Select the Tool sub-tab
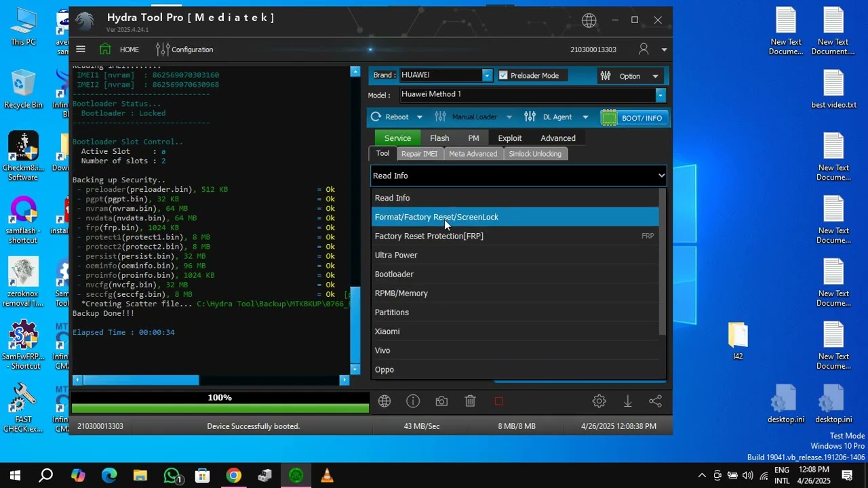This screenshot has height=488, width=868. [x=382, y=153]
